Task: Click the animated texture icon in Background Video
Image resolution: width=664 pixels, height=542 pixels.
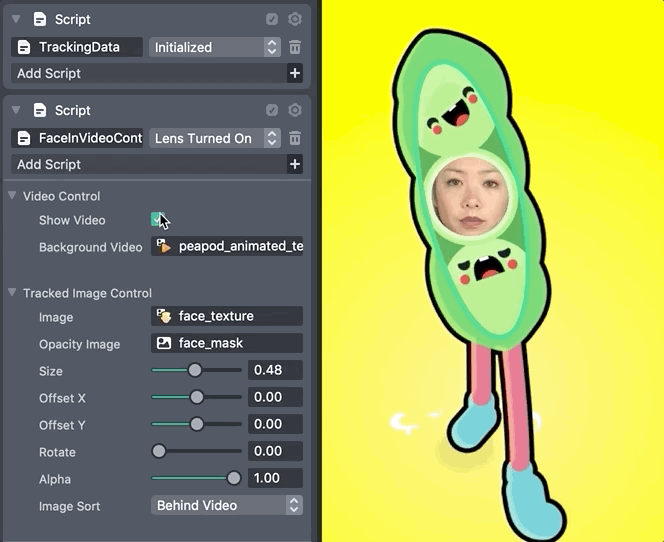Action: pyautogui.click(x=164, y=246)
